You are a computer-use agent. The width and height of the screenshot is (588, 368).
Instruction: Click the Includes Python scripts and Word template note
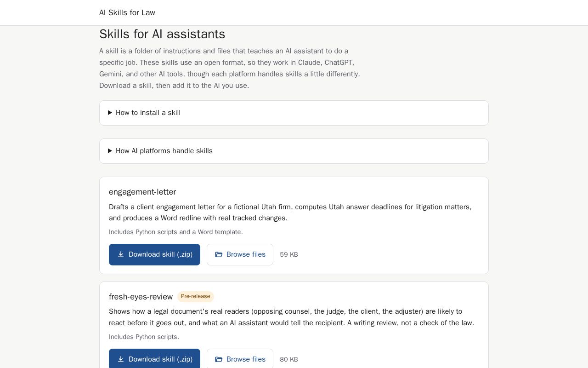point(176,232)
